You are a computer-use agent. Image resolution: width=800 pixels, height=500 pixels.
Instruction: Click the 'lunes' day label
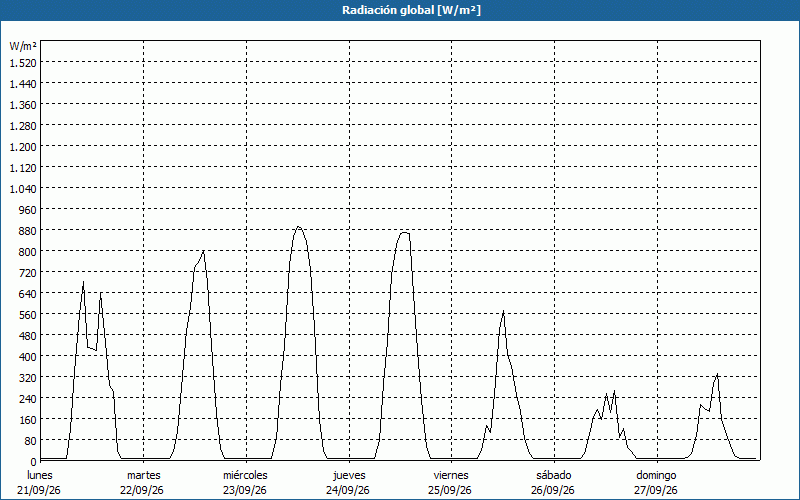40,475
